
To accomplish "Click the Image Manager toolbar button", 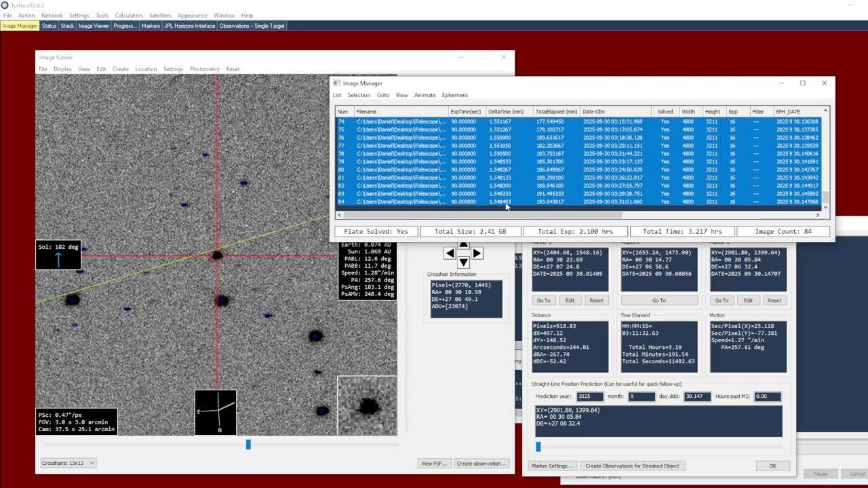I will pyautogui.click(x=20, y=26).
